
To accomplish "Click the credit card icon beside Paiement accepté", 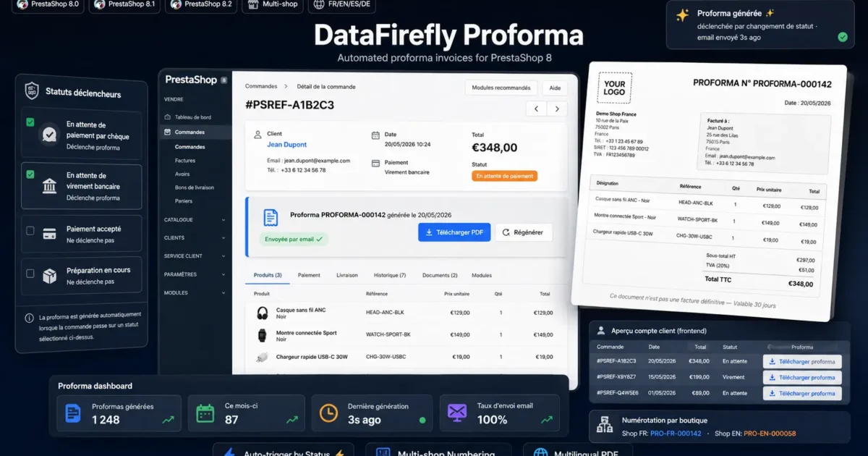I will [50, 234].
